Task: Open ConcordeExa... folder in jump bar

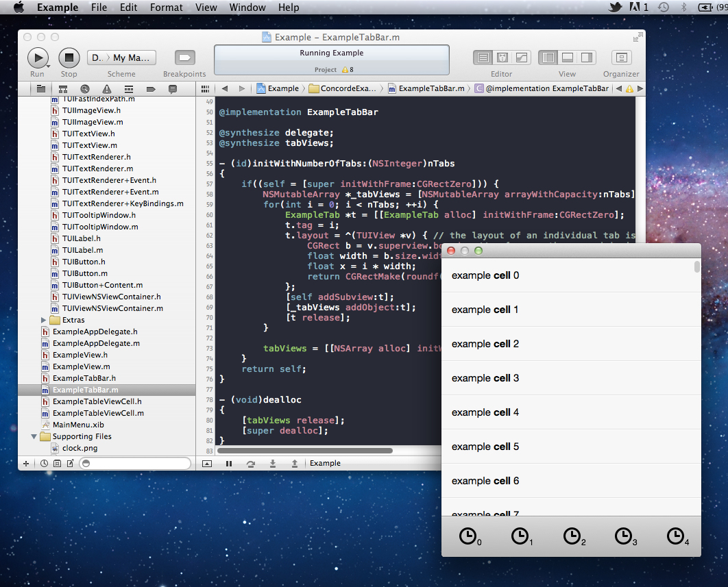Action: point(343,88)
